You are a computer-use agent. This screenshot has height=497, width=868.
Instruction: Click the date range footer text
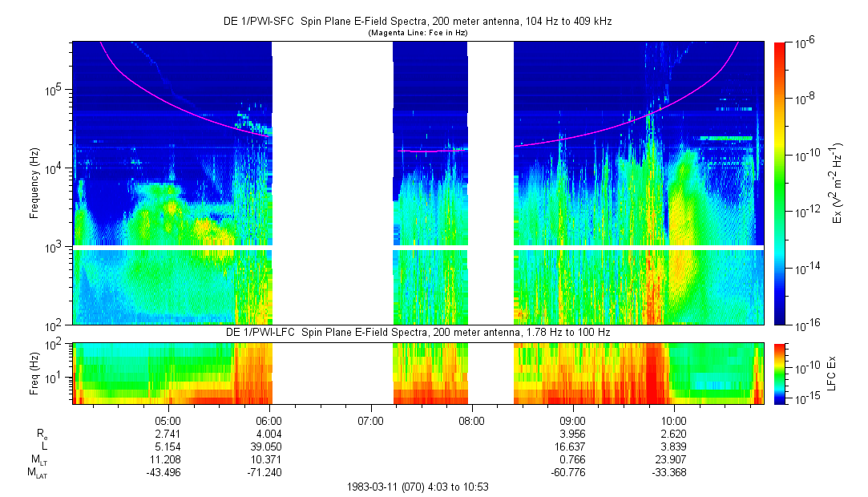click(x=417, y=487)
